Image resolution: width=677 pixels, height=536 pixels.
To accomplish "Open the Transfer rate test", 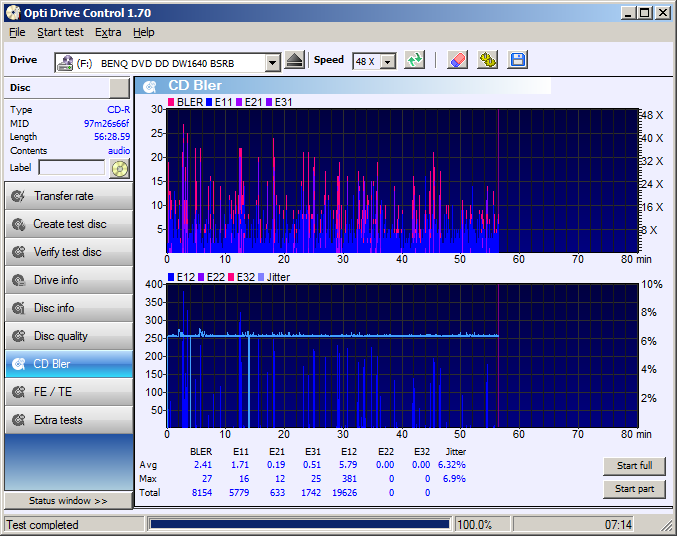I will point(69,196).
